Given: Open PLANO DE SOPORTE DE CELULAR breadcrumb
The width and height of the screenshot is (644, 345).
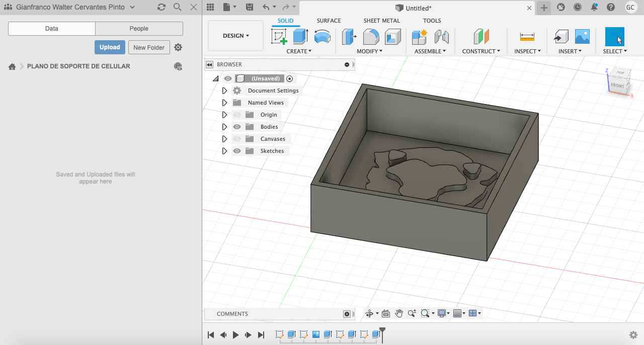Looking at the screenshot, I should pos(78,66).
